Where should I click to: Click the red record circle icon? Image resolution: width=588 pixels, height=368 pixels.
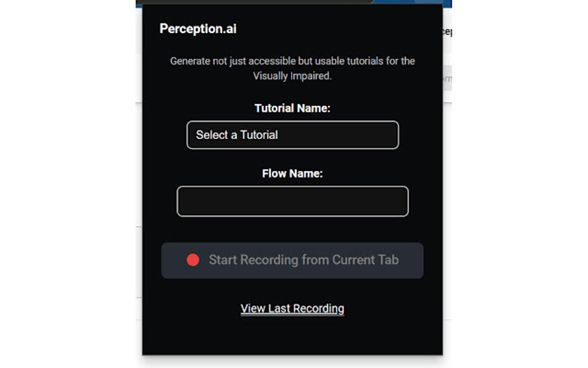[x=193, y=260]
